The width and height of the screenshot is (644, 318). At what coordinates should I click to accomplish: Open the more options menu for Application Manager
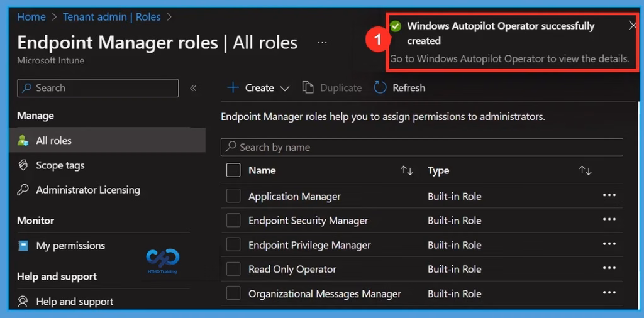[609, 195]
